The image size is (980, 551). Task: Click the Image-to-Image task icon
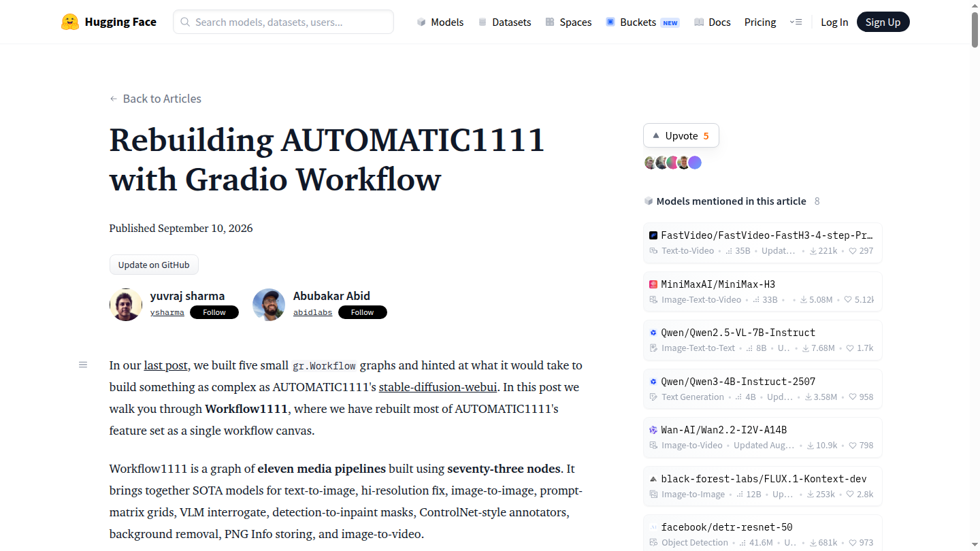point(654,495)
